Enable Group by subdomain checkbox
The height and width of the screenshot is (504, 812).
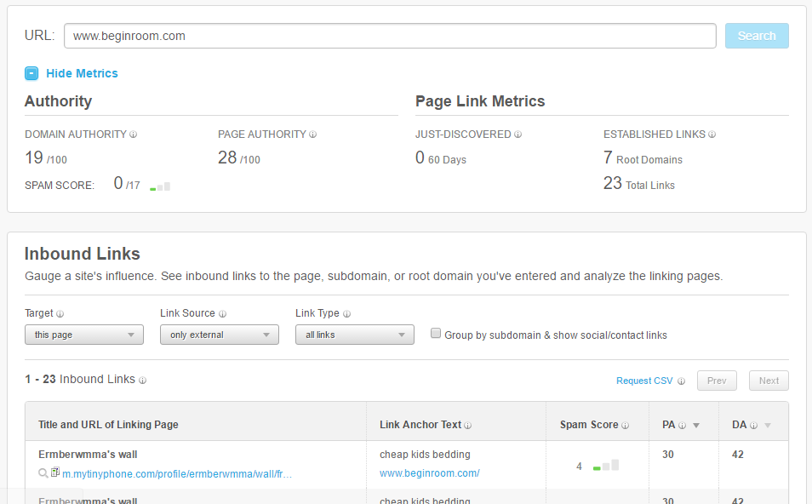436,334
